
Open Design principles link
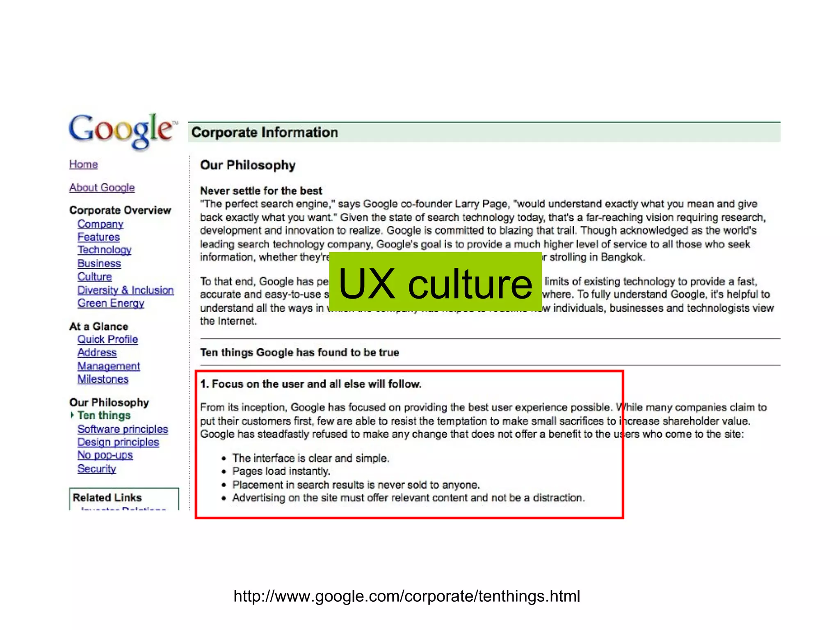(118, 442)
